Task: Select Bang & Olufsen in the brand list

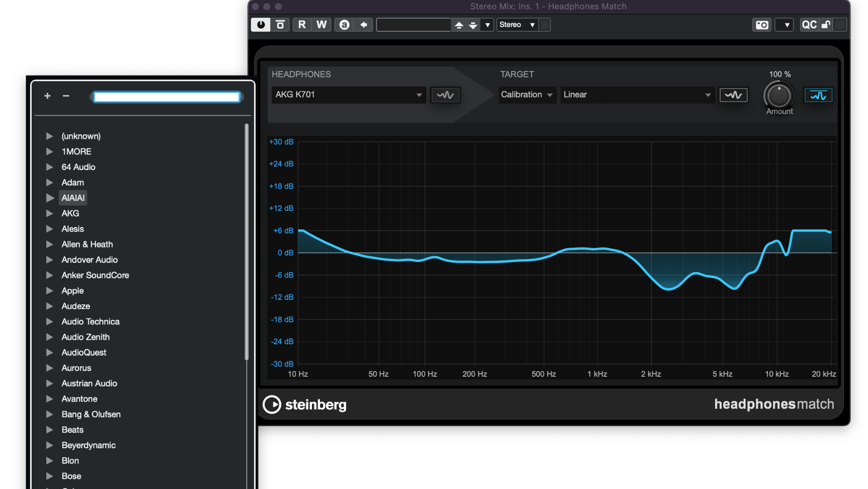Action: click(91, 414)
